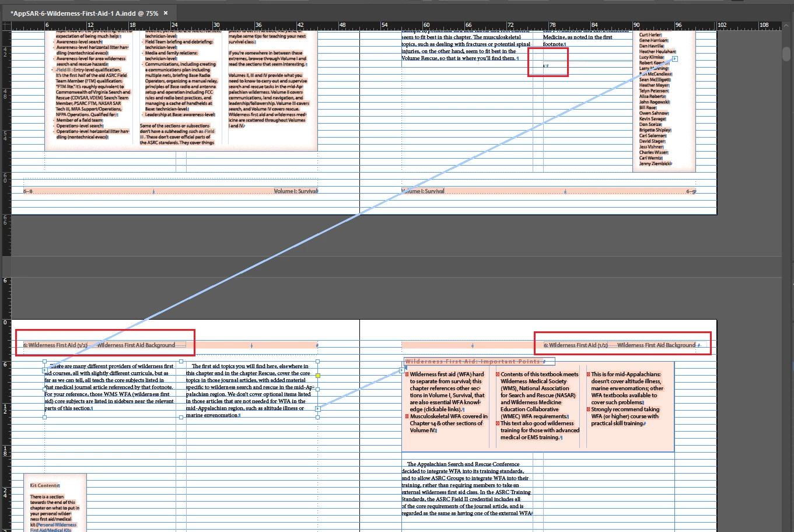Close the AppSAR-6-Wilderness-First-Aid document tab

coord(166,13)
